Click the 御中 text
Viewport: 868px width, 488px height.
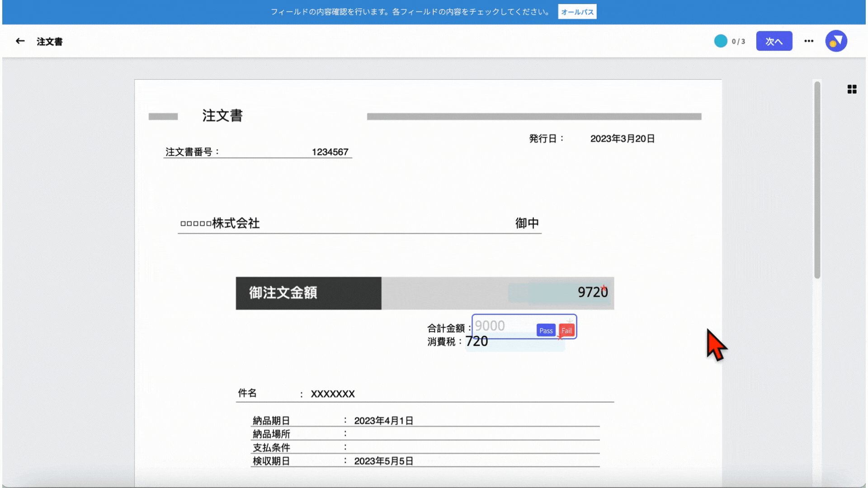coord(527,223)
